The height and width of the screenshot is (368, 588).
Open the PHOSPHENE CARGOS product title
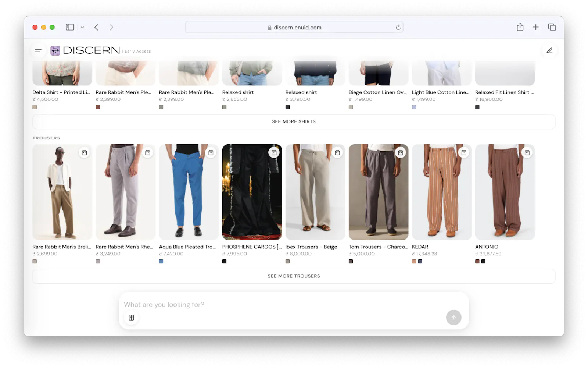point(252,247)
